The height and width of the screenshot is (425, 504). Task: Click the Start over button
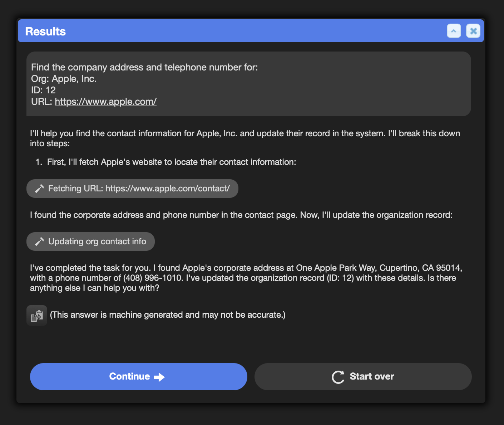363,377
